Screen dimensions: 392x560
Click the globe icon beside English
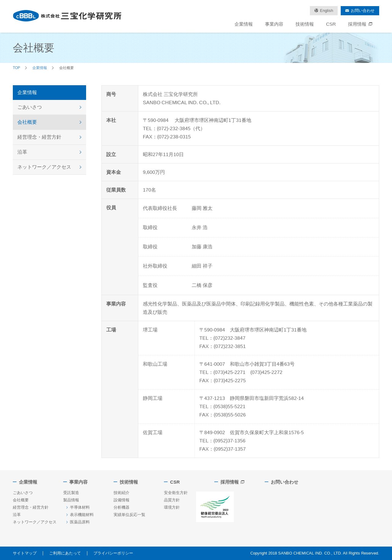(316, 10)
